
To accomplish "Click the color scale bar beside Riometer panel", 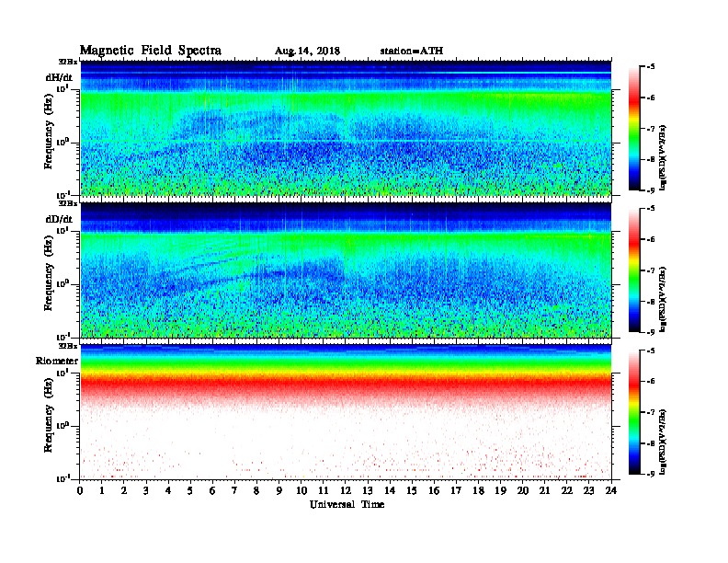I will tap(634, 412).
